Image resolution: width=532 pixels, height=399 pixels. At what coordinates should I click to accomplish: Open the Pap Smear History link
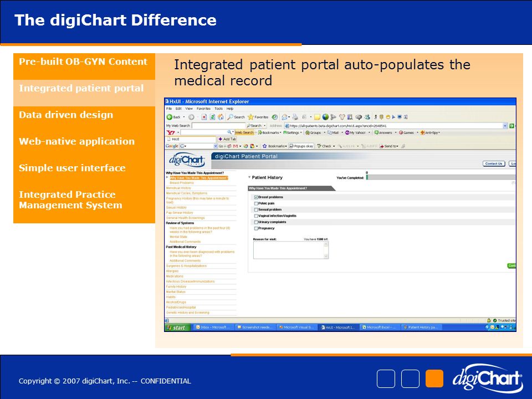(x=180, y=213)
